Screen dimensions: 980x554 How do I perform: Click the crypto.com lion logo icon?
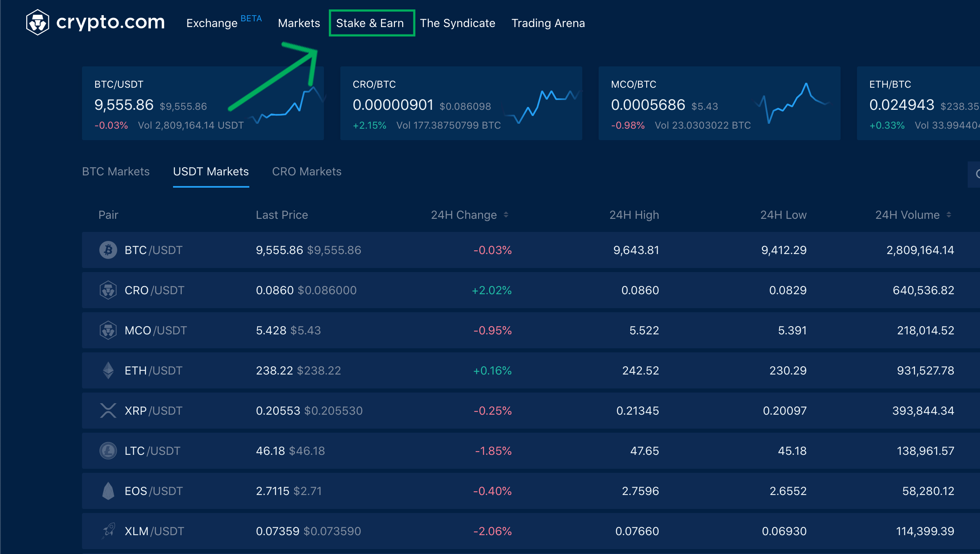click(x=37, y=22)
